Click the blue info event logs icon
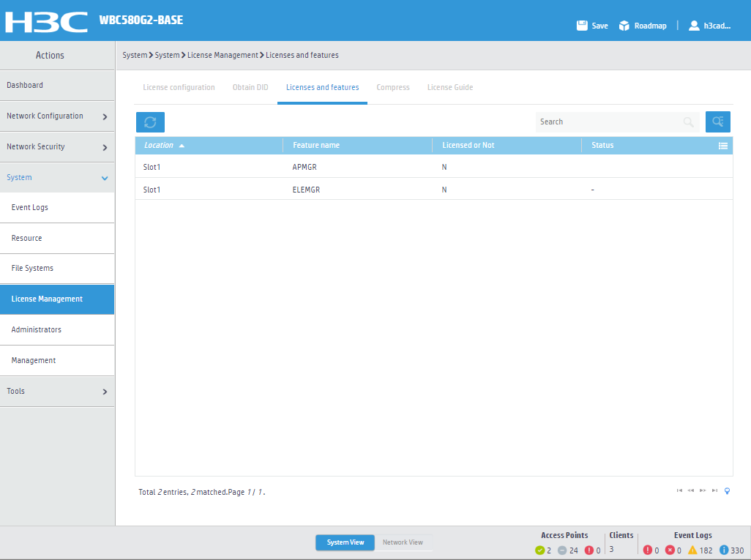Screen dimensions: 751x560 coord(724,550)
